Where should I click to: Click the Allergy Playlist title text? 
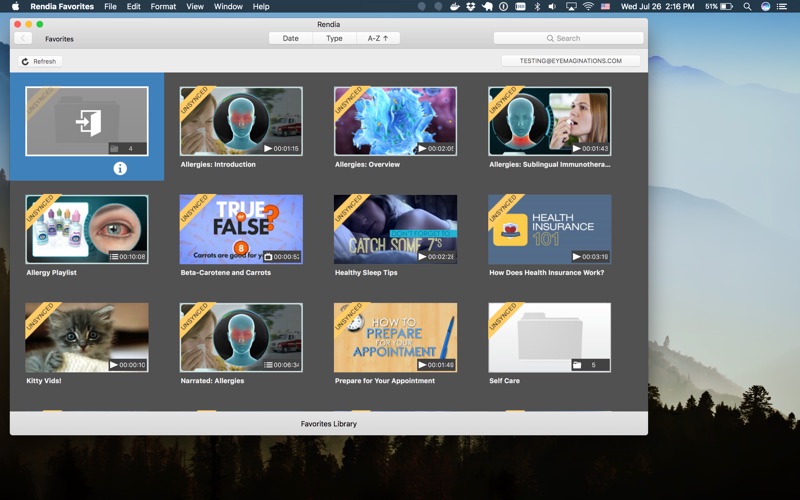(52, 272)
